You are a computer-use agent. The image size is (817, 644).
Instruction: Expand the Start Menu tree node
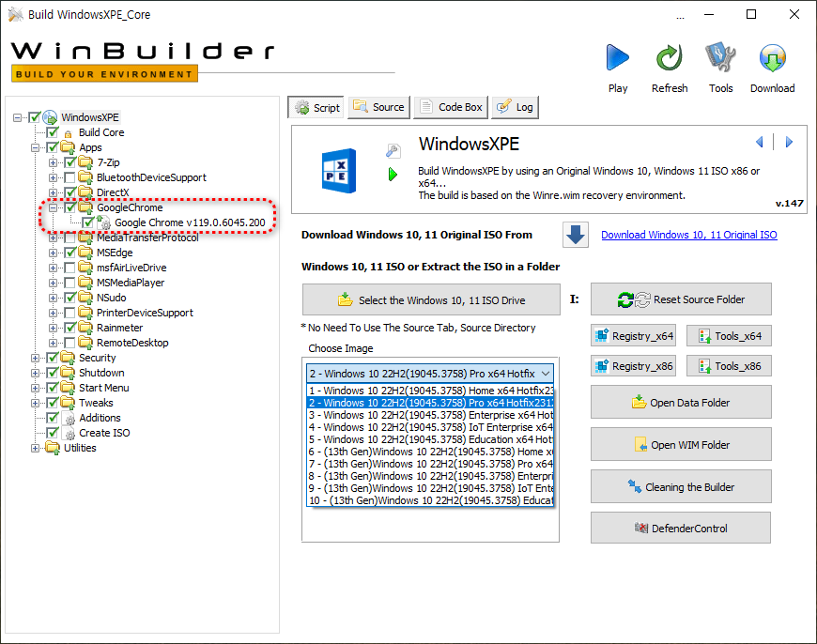point(35,388)
